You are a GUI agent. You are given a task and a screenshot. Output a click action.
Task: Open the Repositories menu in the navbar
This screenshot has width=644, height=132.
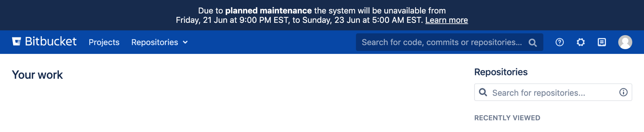[155, 42]
